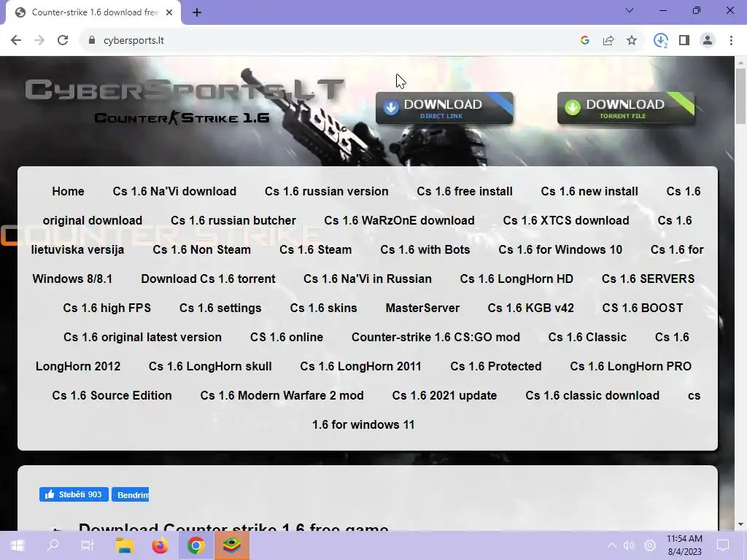Open CS 1.6 online link
This screenshot has height=560, width=747.
click(x=287, y=337)
